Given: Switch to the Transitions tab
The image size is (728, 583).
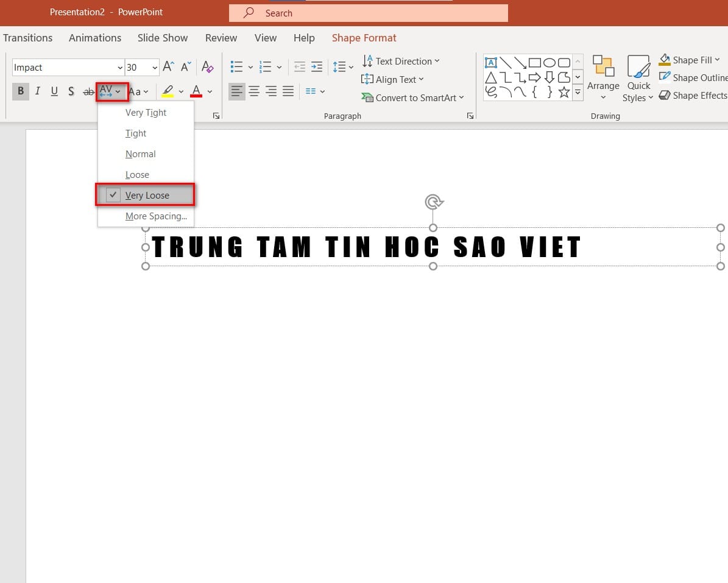Looking at the screenshot, I should pos(28,38).
